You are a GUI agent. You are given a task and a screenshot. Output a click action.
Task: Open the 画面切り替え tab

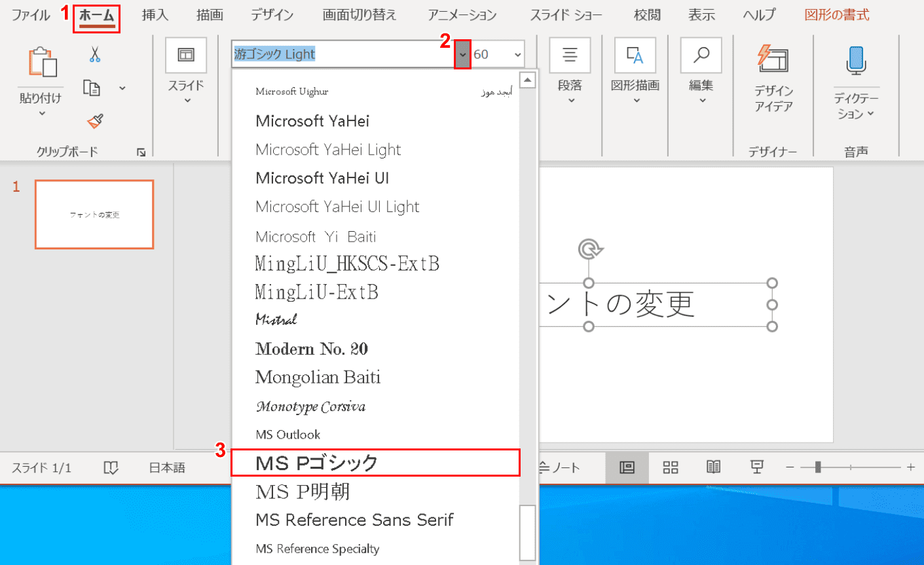click(360, 15)
